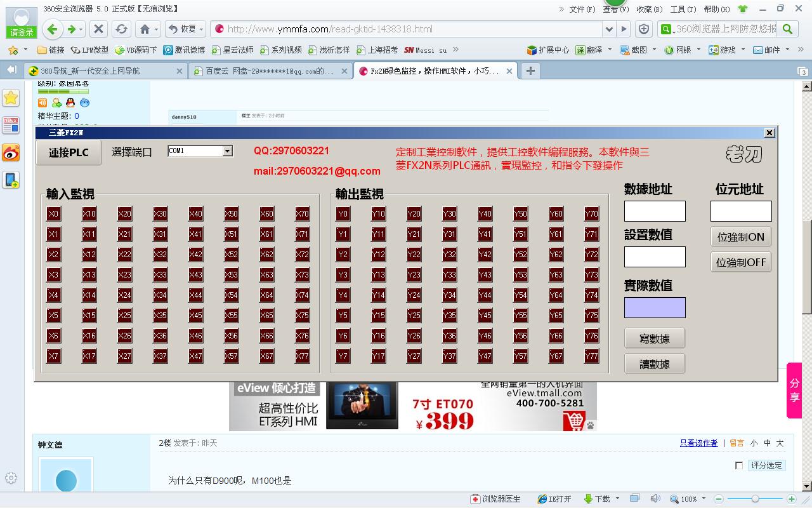Open a new tab with plus button
The width and height of the screenshot is (812, 508).
click(x=530, y=70)
